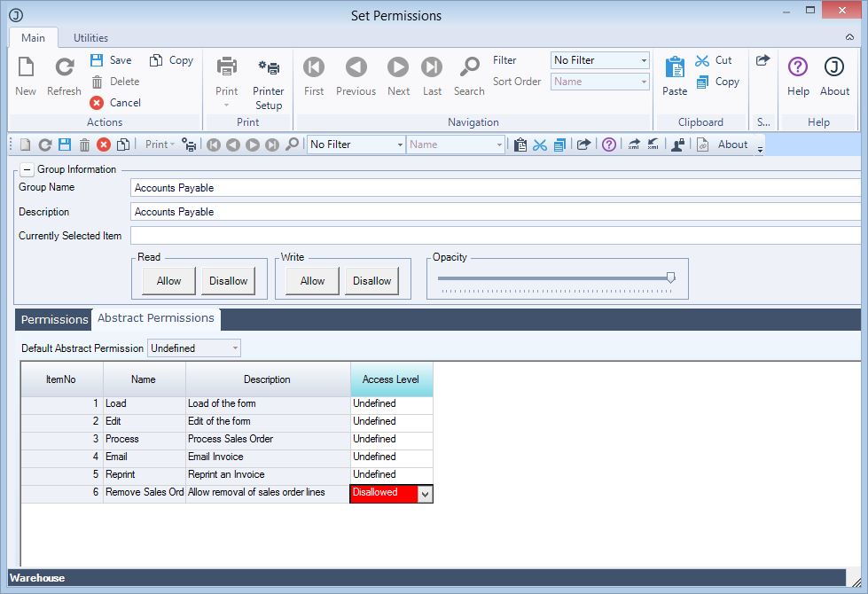Open the ribbon Filter dropdown
The image size is (868, 594).
[644, 60]
